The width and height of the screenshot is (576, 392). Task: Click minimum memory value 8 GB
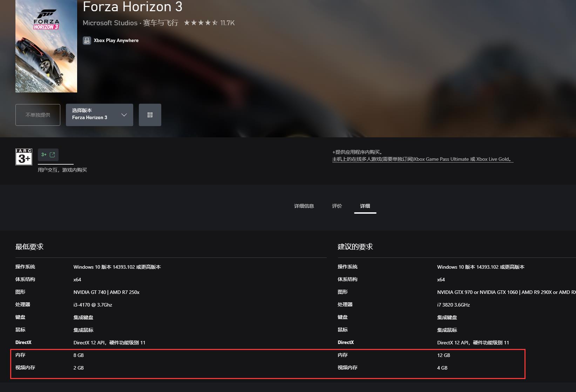point(79,355)
